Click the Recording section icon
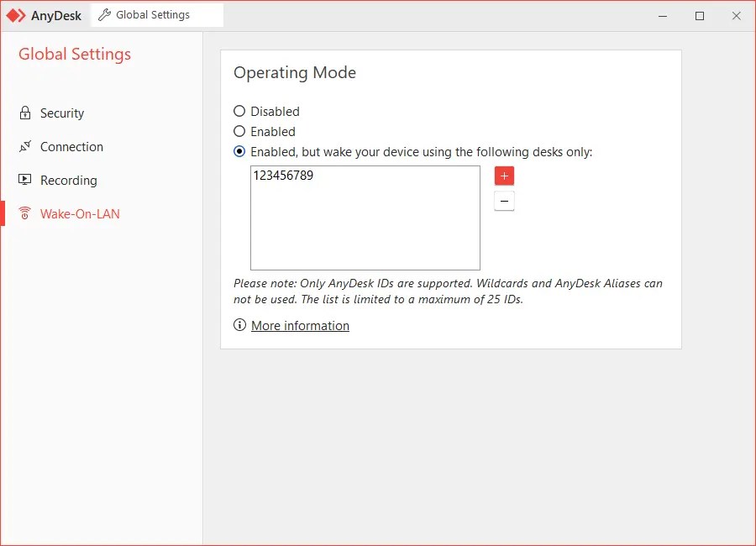This screenshot has width=756, height=546. pos(24,180)
